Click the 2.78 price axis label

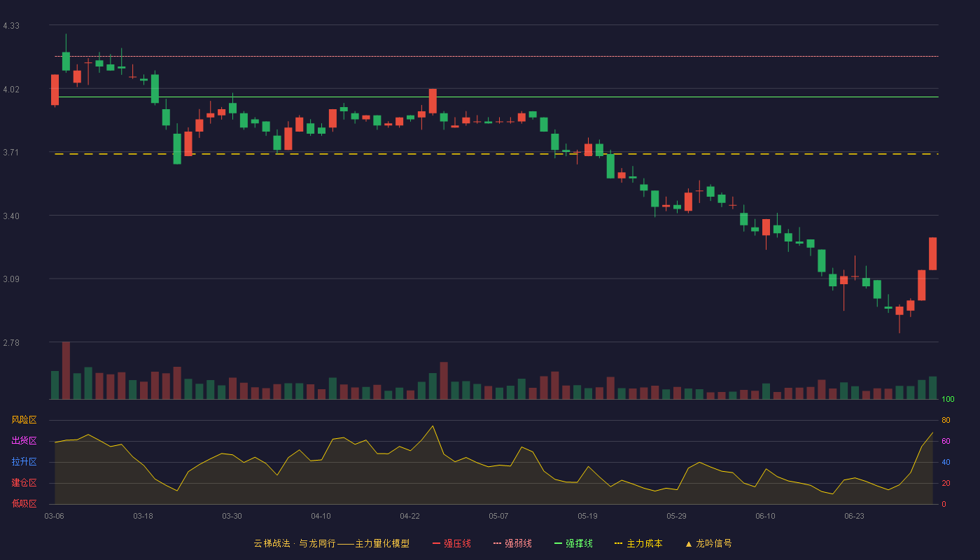coord(11,343)
